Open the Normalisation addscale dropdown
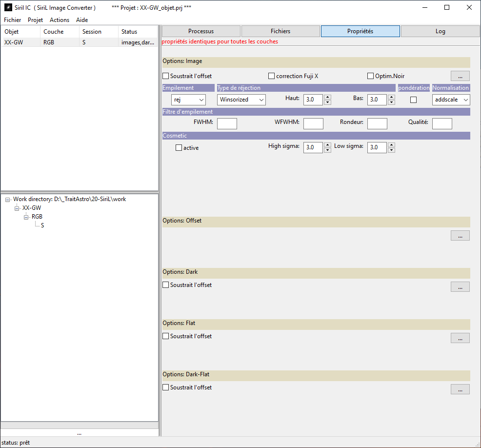The width and height of the screenshot is (481, 448). [451, 100]
